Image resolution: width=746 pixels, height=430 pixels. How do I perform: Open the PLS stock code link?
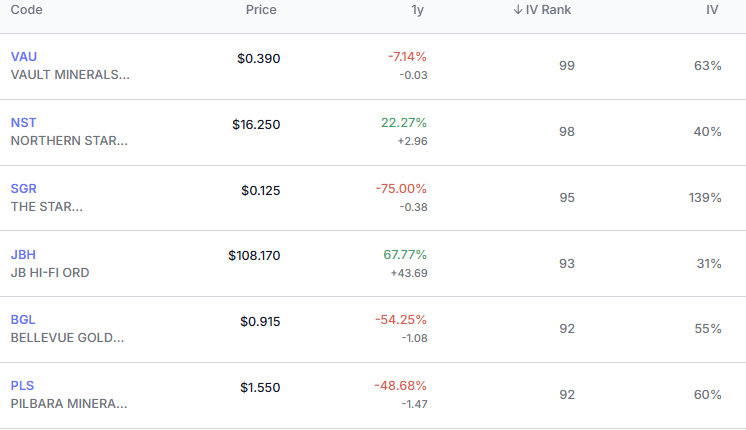tap(22, 386)
